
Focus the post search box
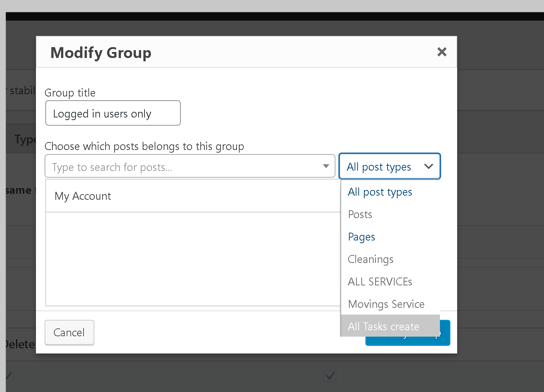click(190, 166)
